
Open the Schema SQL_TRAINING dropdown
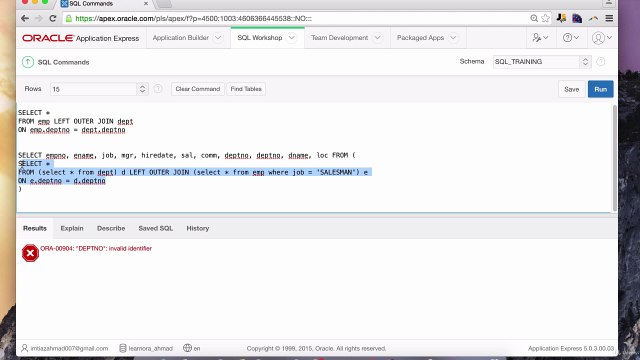coord(542,62)
